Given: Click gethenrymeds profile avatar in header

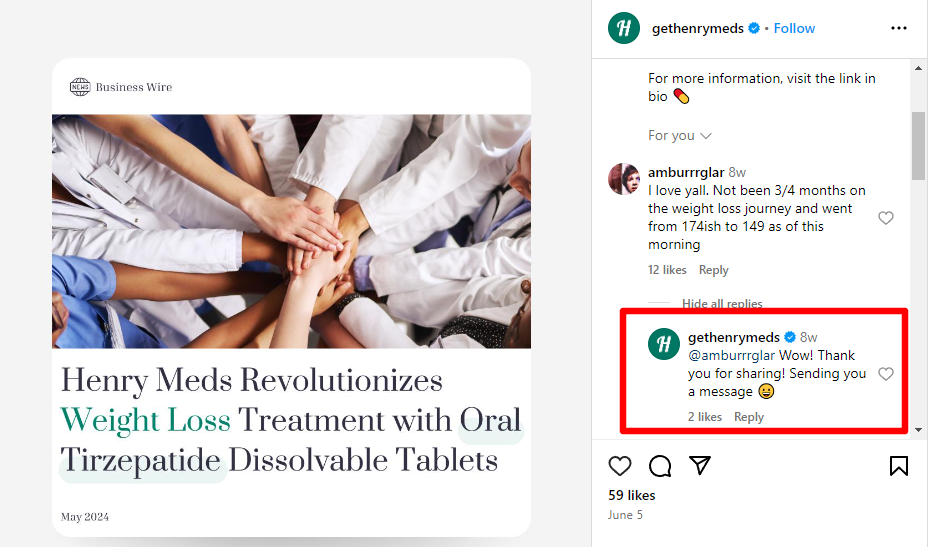Looking at the screenshot, I should click(x=624, y=28).
